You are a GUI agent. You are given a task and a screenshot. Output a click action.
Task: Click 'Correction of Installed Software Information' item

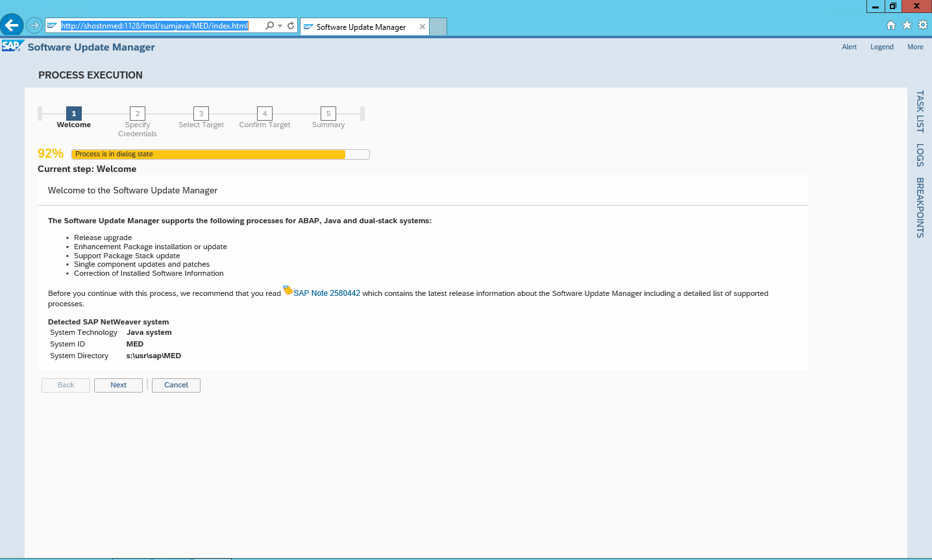coord(149,273)
